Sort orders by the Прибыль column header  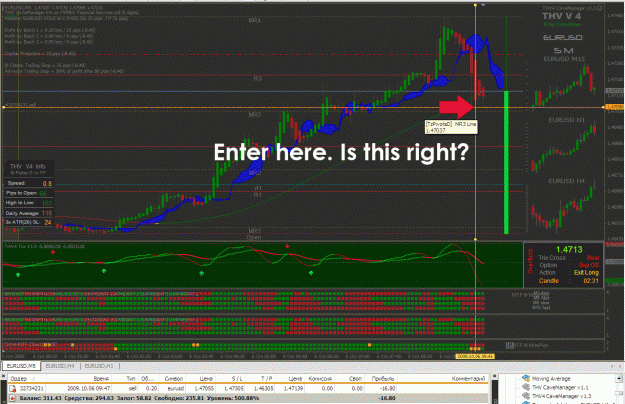click(x=381, y=379)
